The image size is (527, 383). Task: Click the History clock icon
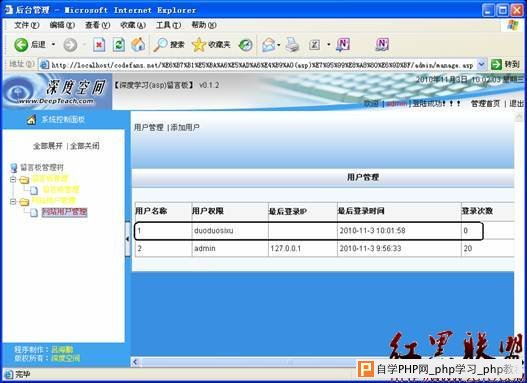(x=245, y=45)
